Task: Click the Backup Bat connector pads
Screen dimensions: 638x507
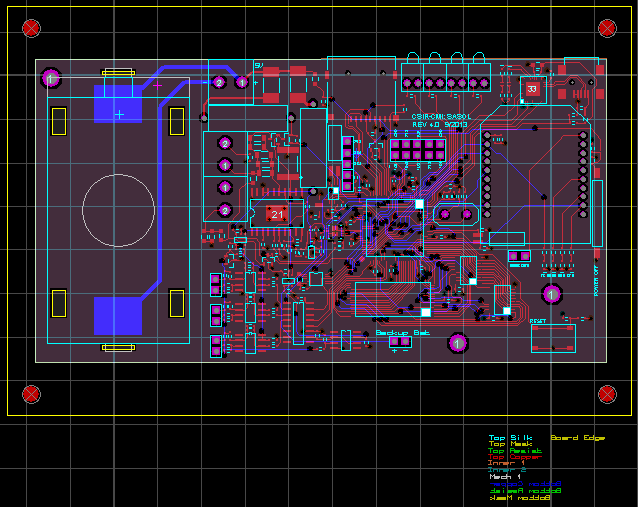Action: coord(400,342)
